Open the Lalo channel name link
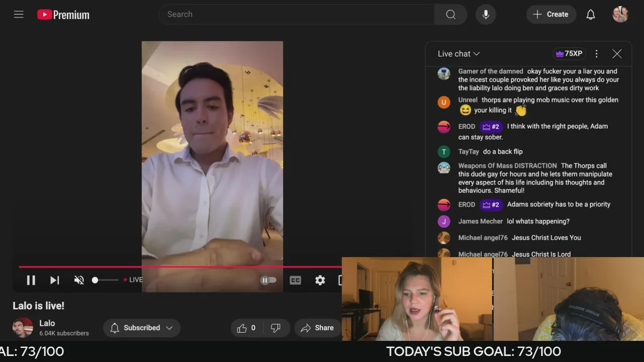The width and height of the screenshot is (644, 362). [47, 323]
